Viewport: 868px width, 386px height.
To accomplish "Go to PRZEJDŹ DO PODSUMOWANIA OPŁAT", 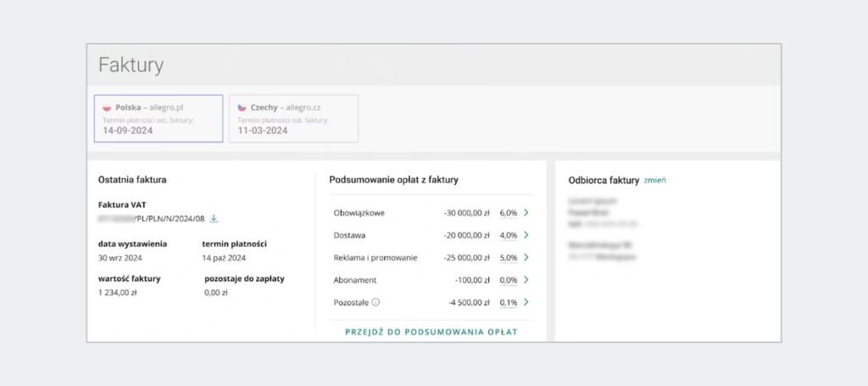I will pyautogui.click(x=431, y=332).
